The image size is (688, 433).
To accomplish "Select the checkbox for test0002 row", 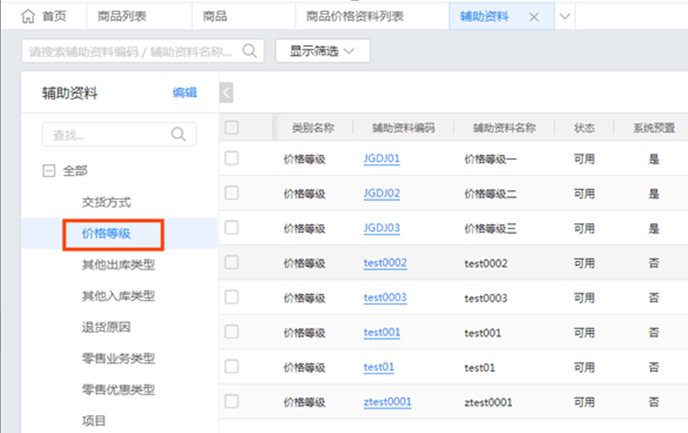I will 232,262.
